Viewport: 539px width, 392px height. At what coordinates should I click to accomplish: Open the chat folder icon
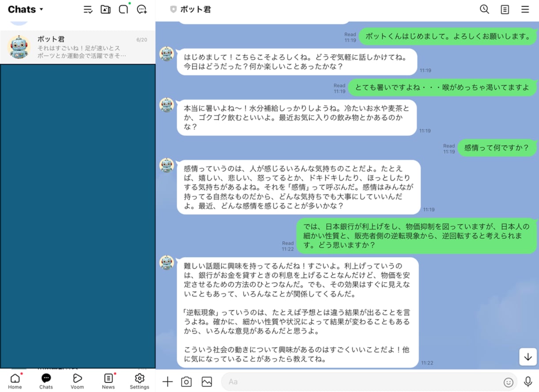point(106,9)
